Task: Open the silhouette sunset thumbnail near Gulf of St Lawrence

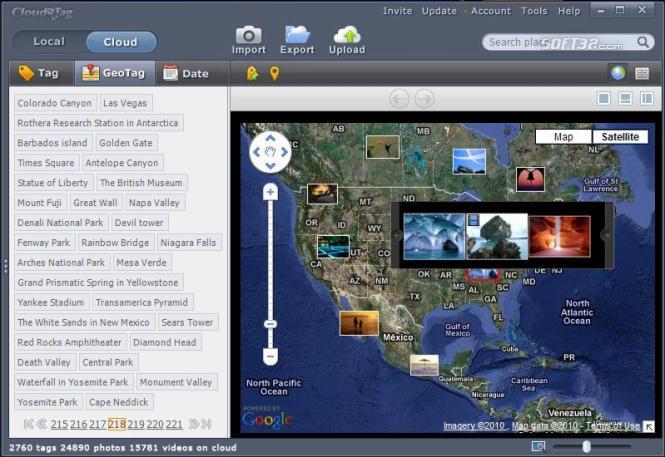Action: click(530, 179)
